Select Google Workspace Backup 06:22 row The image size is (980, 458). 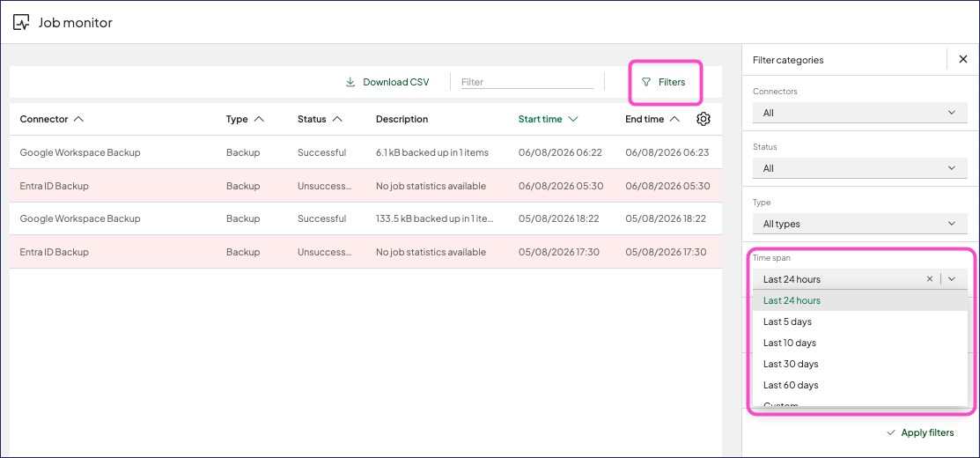click(x=365, y=152)
